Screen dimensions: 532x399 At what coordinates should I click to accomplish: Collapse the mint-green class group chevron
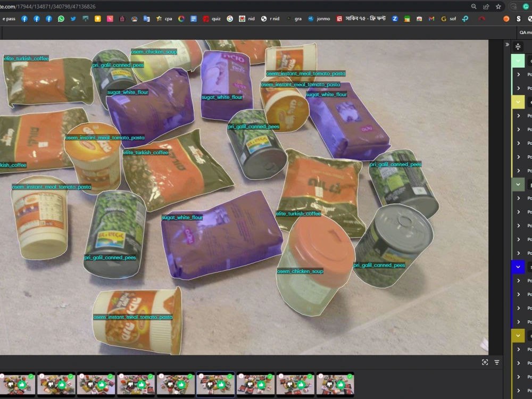tap(518, 61)
